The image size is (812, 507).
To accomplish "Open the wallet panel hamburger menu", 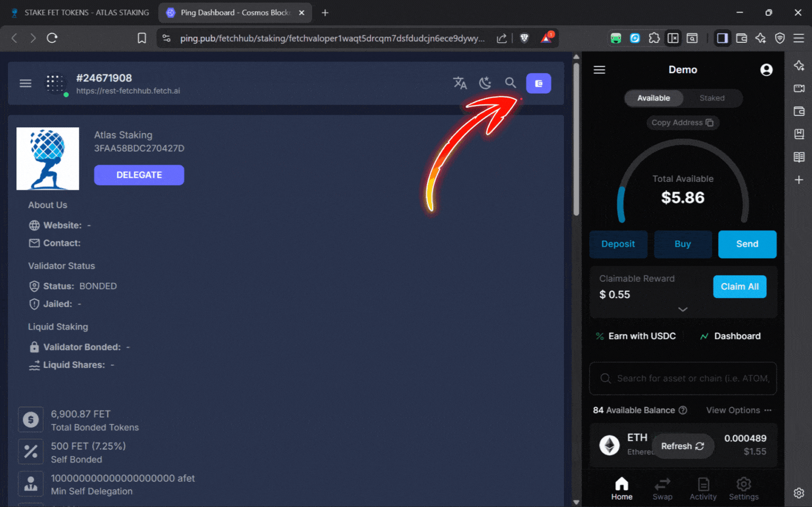I will (599, 70).
